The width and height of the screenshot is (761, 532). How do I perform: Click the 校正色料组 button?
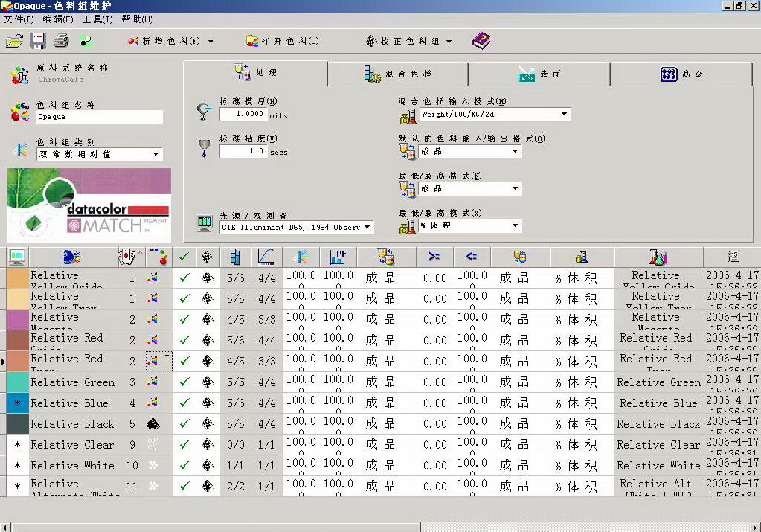pos(403,41)
